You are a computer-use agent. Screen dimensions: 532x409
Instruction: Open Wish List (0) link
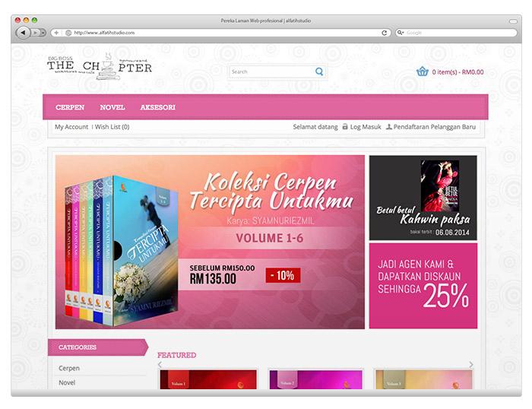coord(112,127)
